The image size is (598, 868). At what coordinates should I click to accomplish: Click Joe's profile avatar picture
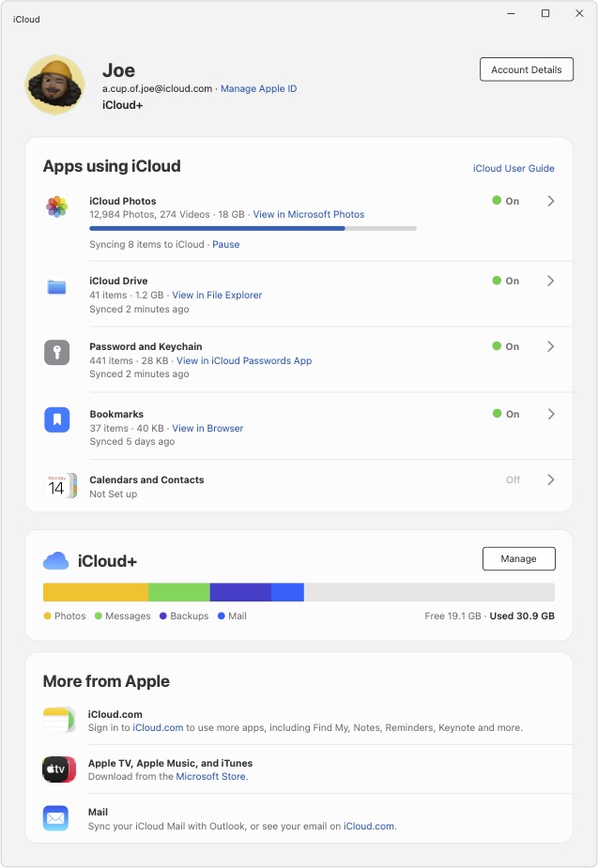pos(55,84)
